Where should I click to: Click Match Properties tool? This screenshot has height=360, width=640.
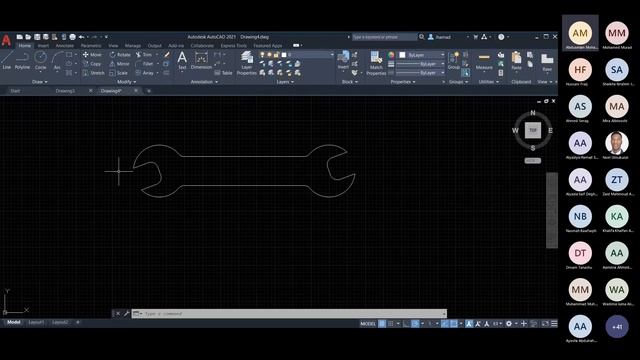[x=376, y=63]
